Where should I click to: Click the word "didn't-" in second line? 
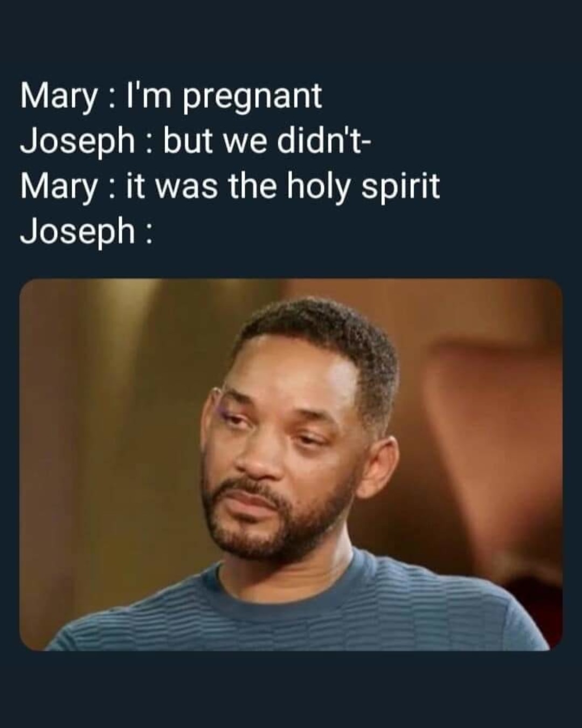(x=323, y=141)
